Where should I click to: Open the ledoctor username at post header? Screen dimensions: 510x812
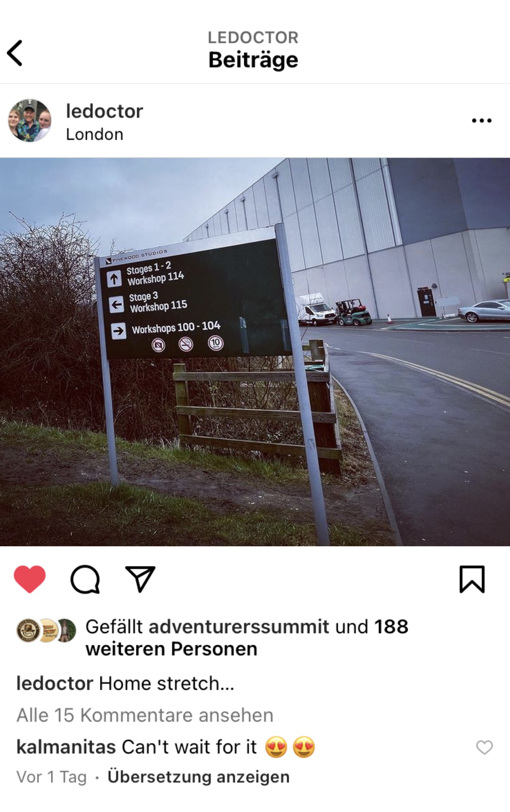tap(104, 111)
